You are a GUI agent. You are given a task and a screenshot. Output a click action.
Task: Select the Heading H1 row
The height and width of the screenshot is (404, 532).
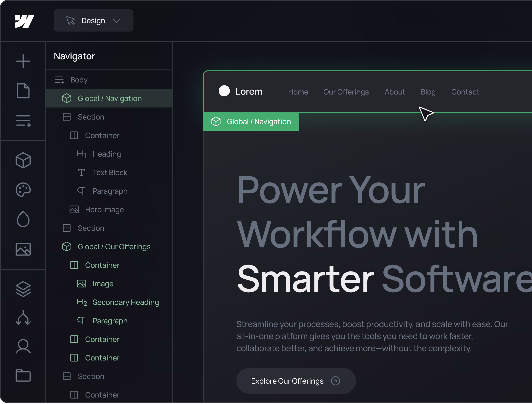point(109,154)
